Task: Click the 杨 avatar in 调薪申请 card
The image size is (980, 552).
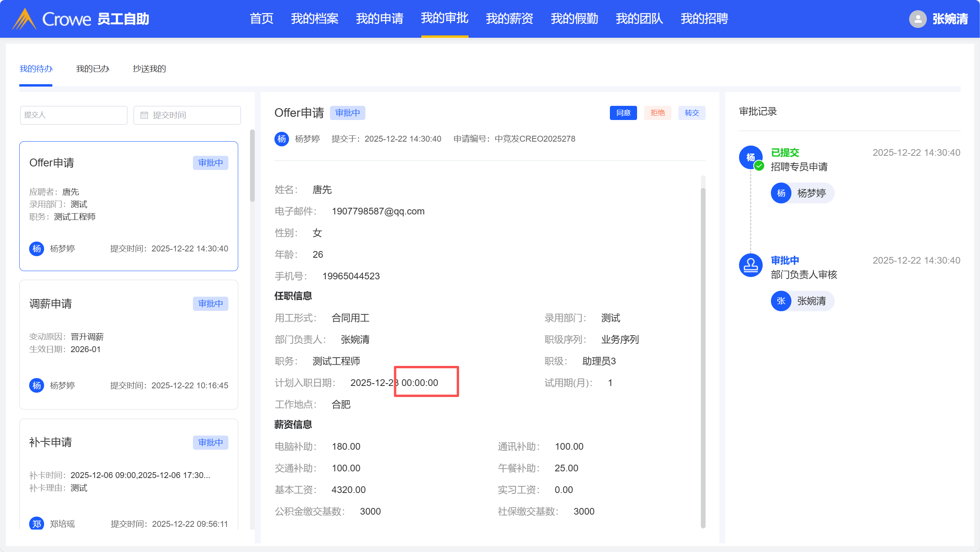Action: [37, 385]
